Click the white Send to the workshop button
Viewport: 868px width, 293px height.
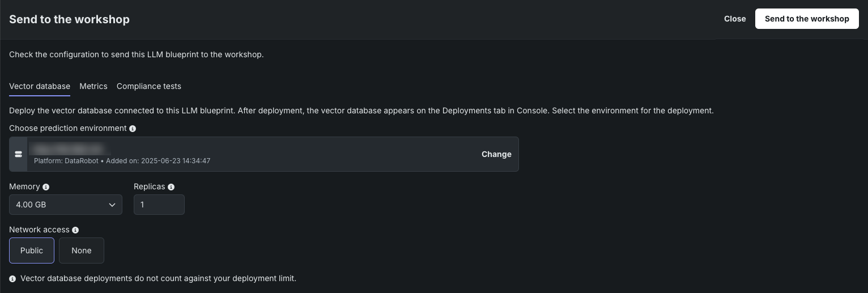click(x=807, y=19)
